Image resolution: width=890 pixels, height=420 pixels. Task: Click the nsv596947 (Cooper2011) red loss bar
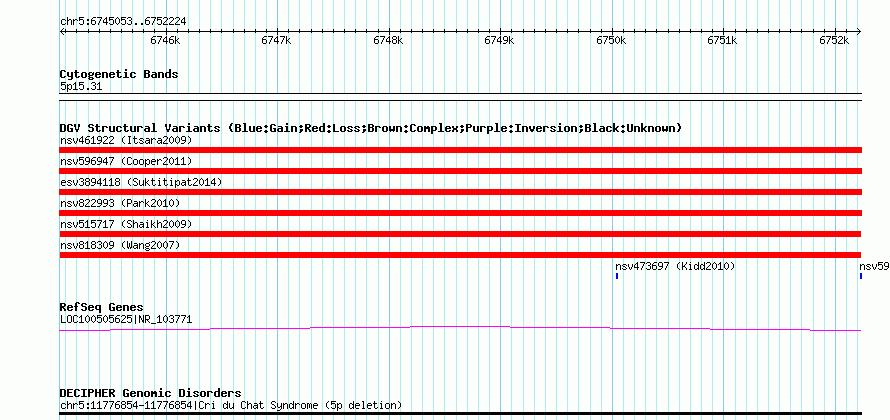tap(460, 171)
